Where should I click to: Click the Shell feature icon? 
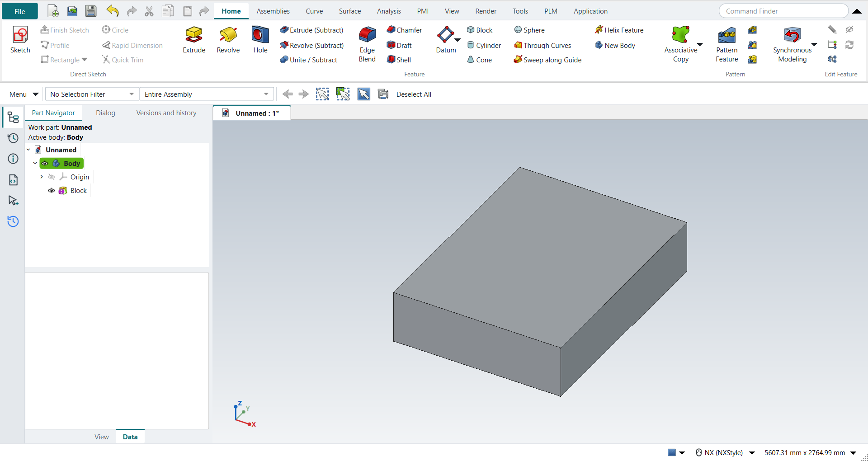(391, 60)
